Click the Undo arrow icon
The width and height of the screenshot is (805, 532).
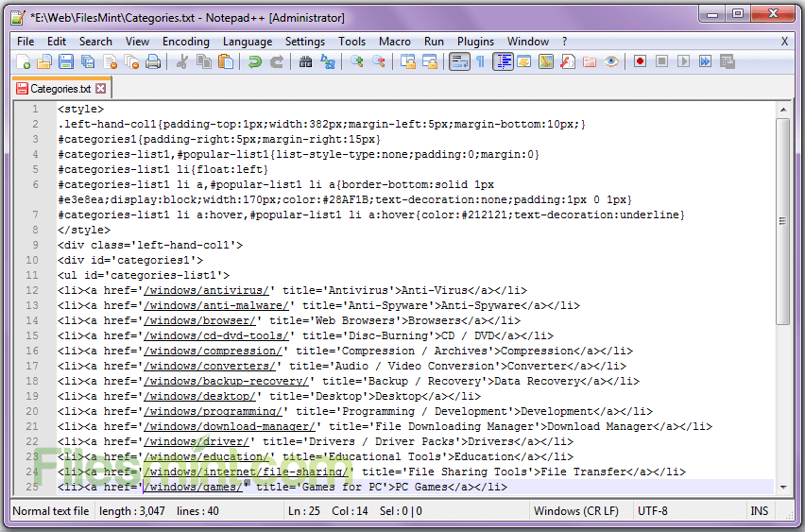pos(255,61)
